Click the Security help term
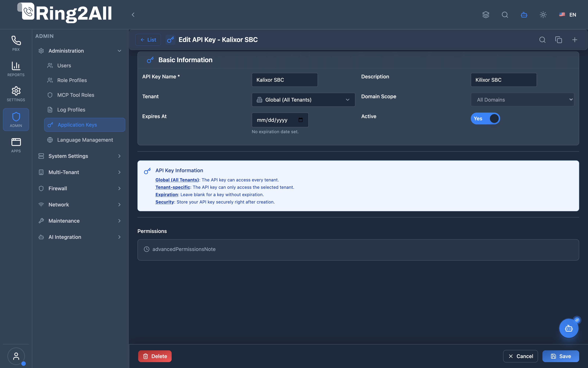 click(x=165, y=202)
